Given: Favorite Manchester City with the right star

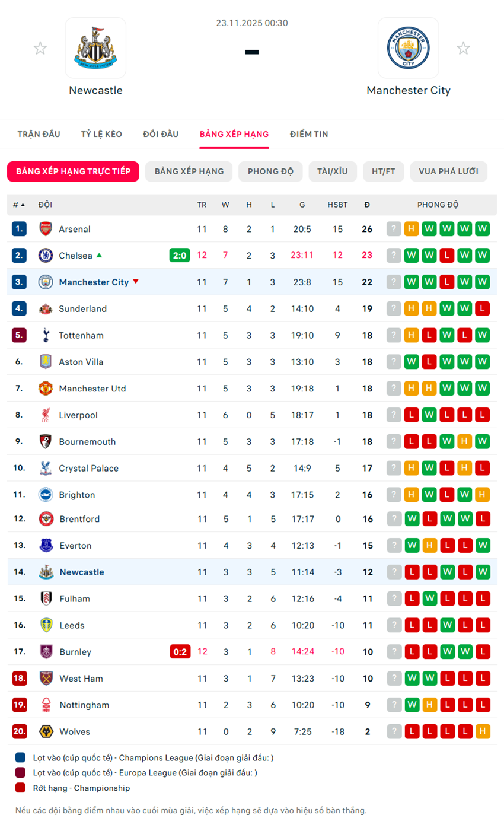Looking at the screenshot, I should 463,49.
